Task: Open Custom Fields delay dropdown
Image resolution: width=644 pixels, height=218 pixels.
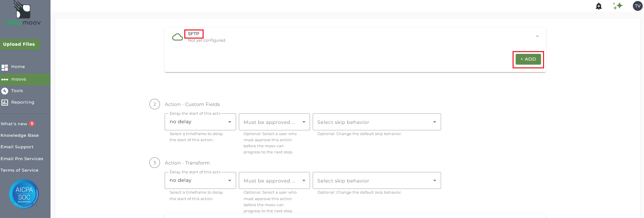Action: click(x=200, y=122)
